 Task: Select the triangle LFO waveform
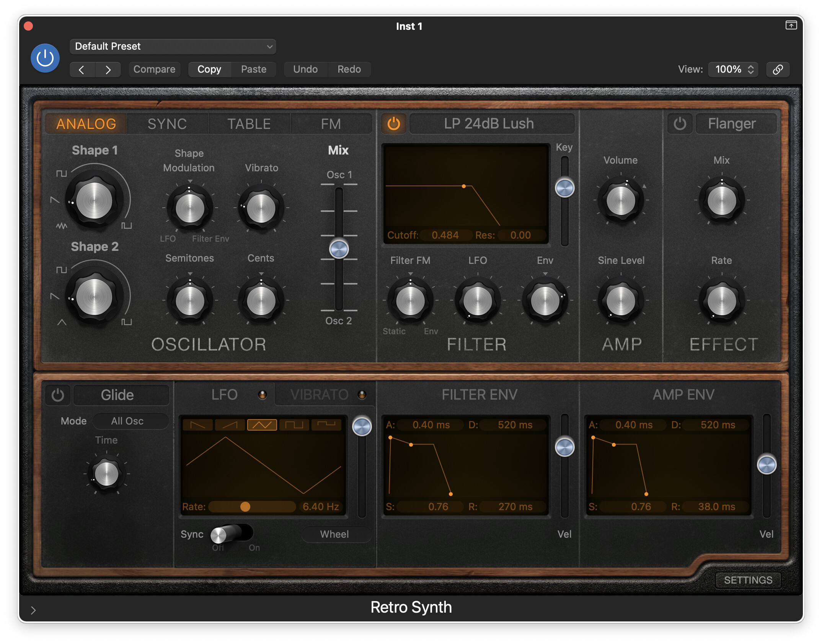[x=262, y=424]
